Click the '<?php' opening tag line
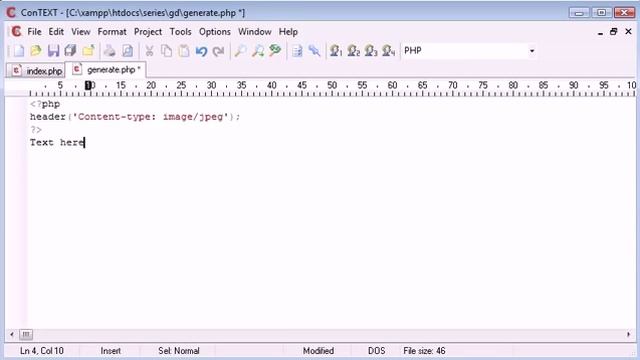This screenshot has width=640, height=360. pos(45,104)
